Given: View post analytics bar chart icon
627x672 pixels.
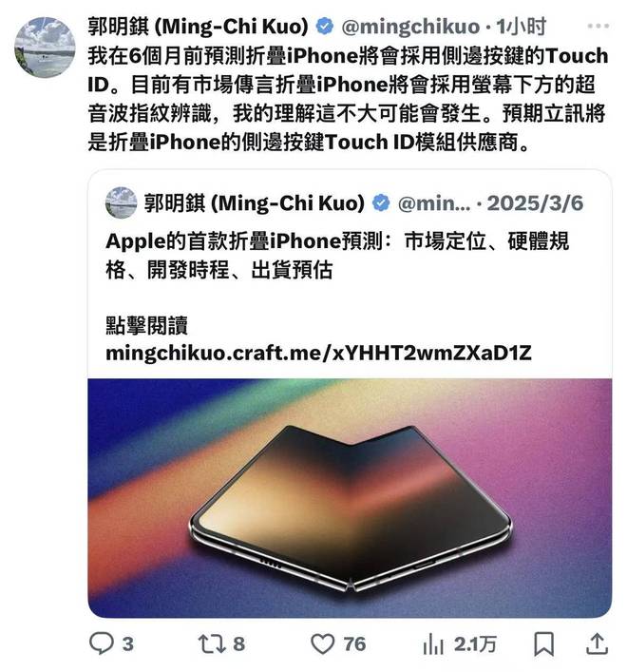Looking at the screenshot, I should [433, 644].
